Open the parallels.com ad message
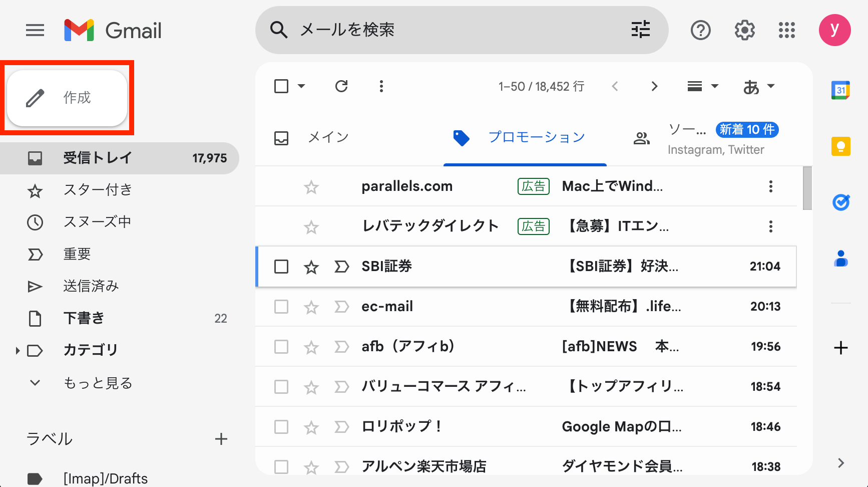 click(526, 186)
